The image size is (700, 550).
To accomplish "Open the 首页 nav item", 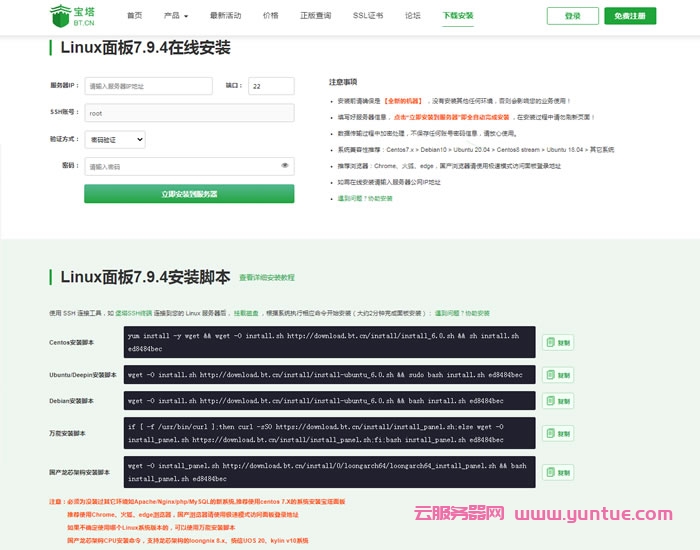I will pyautogui.click(x=135, y=16).
